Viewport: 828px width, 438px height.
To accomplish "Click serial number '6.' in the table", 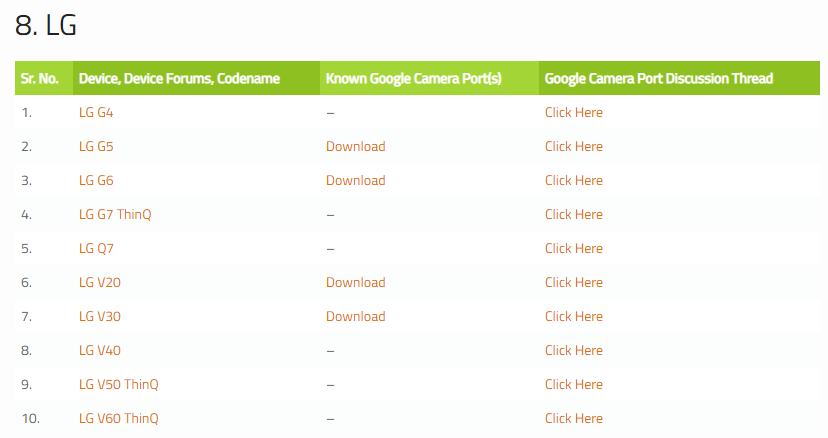I will coord(26,282).
